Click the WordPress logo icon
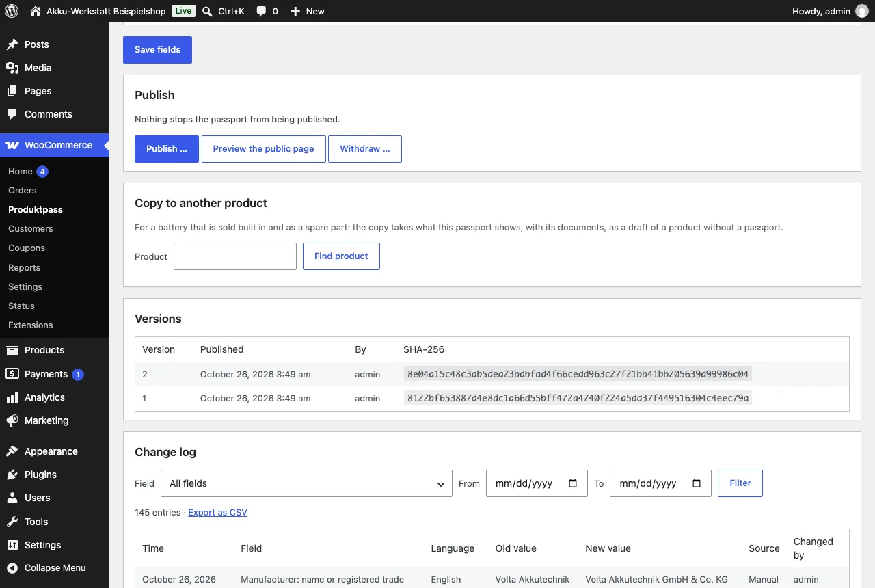875x588 pixels. 12,11
